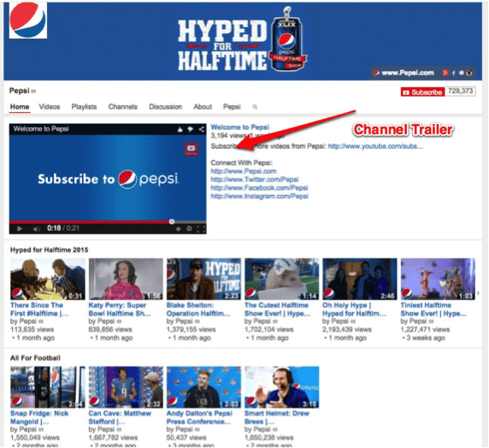The image size is (489, 448).
Task: Click the red subscribe overlay in video
Action: 191,149
